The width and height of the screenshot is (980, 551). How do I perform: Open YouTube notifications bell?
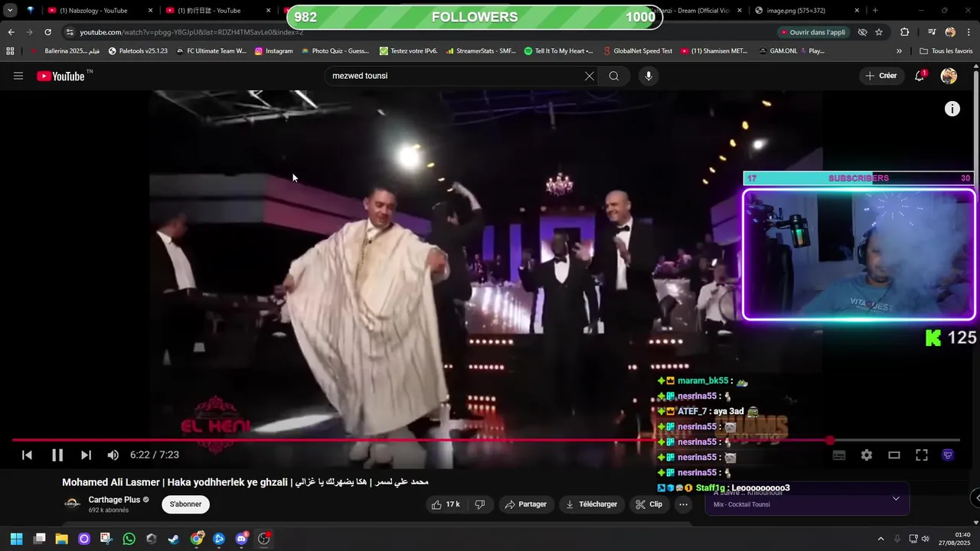[920, 76]
